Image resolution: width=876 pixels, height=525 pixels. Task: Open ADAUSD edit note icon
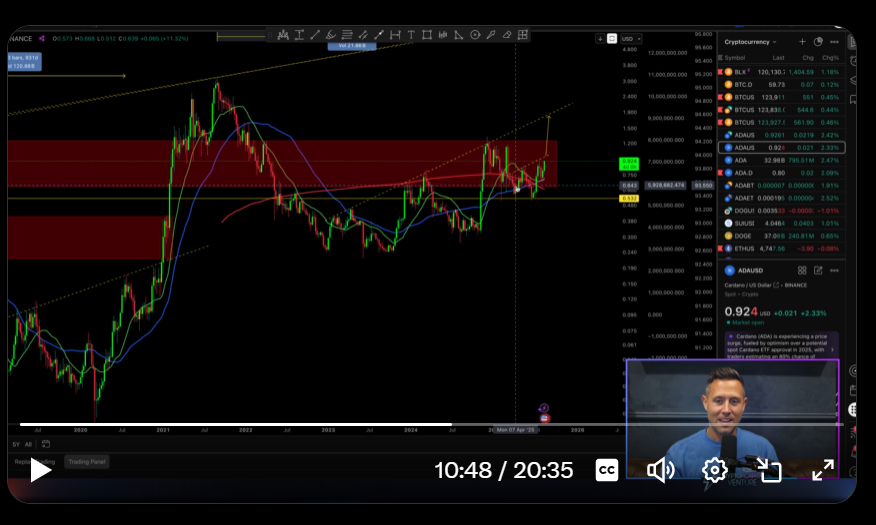coord(818,270)
